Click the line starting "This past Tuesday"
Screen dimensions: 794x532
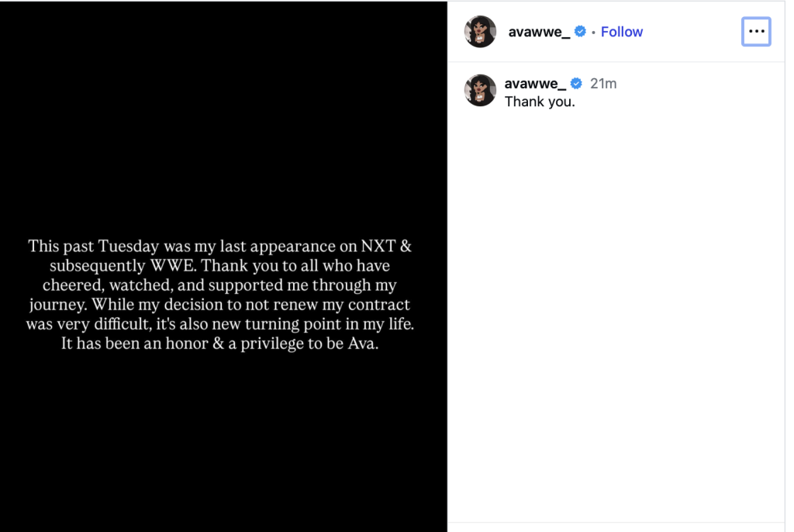coord(219,246)
